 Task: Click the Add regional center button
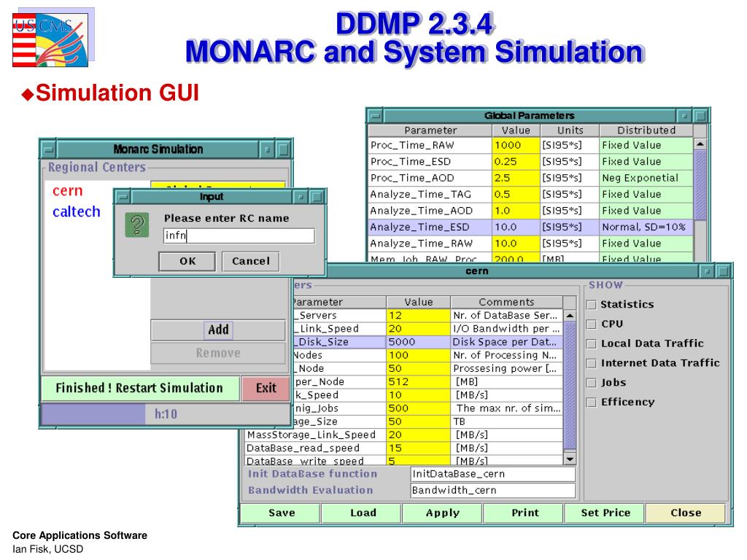click(x=218, y=330)
